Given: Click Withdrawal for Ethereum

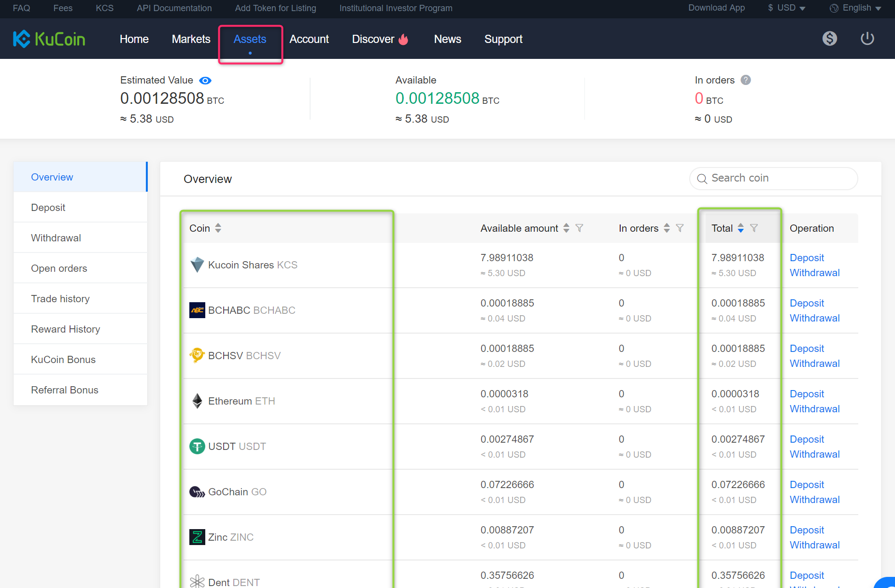Looking at the screenshot, I should (815, 409).
